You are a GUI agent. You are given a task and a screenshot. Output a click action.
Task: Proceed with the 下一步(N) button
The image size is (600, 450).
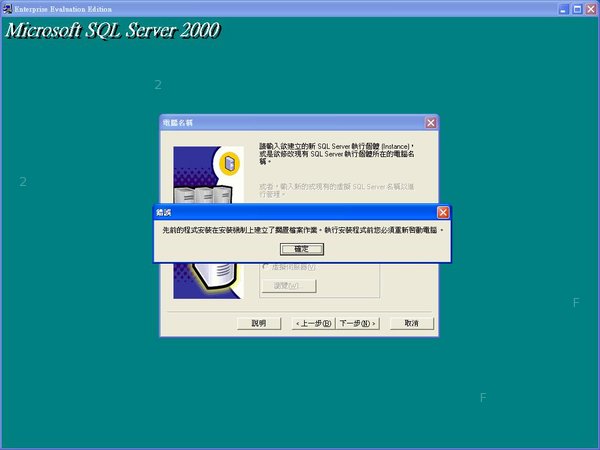point(357,323)
